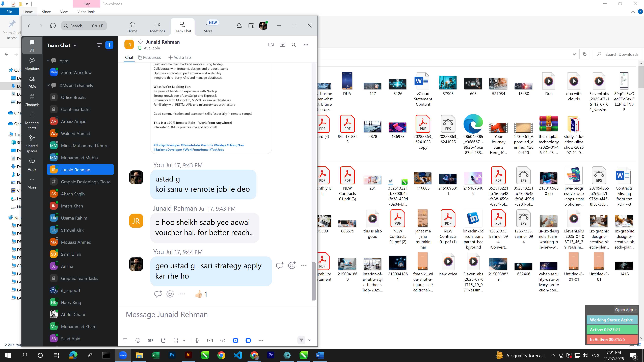Viewport: 644px width, 362px height.
Task: Record audio message in composer
Action: coord(197,340)
